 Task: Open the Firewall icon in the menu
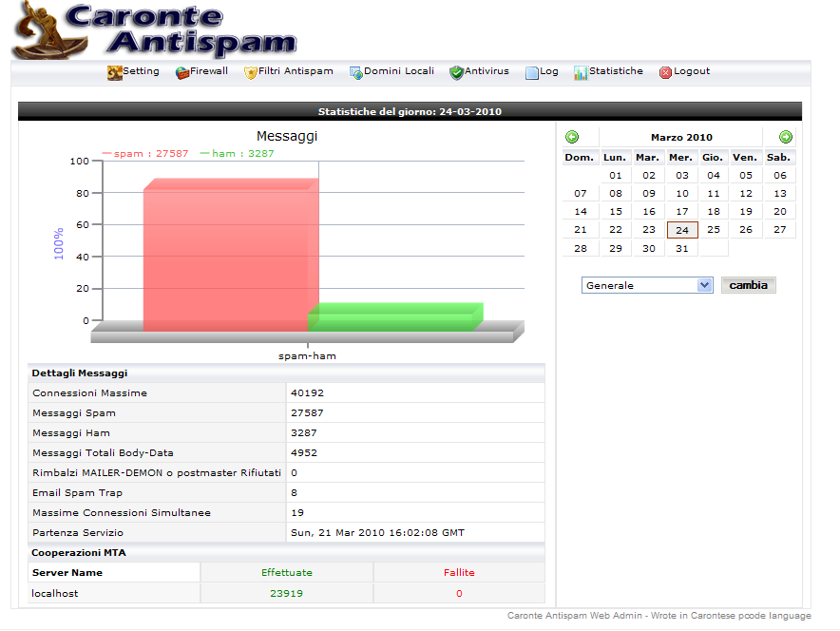click(x=182, y=73)
